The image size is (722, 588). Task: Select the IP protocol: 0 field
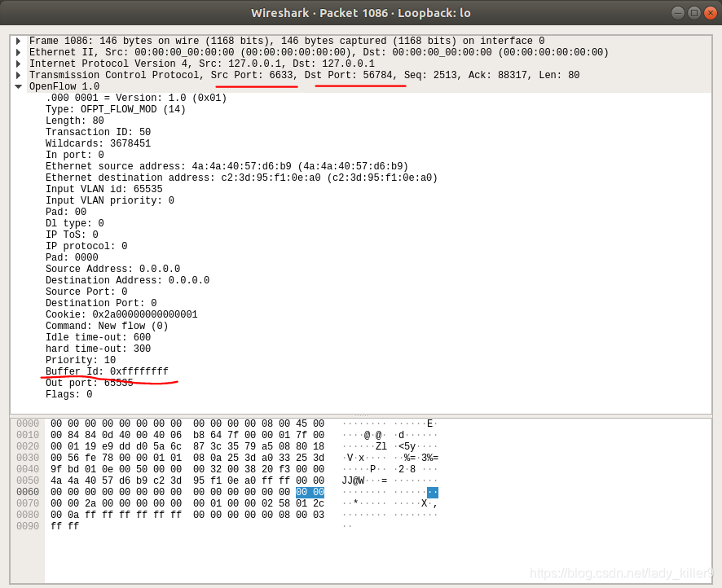pyautogui.click(x=86, y=246)
